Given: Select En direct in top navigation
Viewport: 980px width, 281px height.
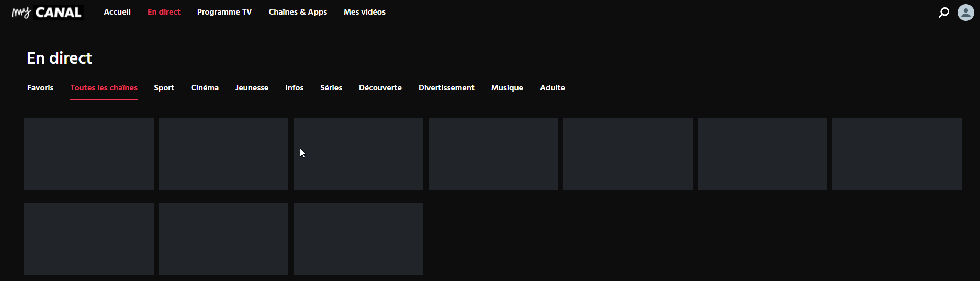Looking at the screenshot, I should pyautogui.click(x=164, y=12).
